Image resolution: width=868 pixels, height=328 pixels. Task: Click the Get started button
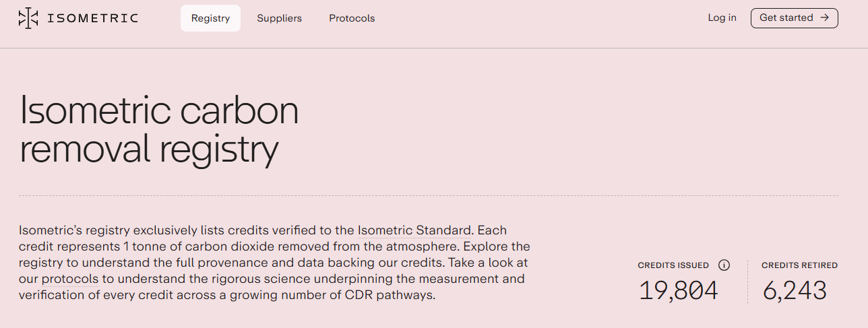[x=794, y=18]
